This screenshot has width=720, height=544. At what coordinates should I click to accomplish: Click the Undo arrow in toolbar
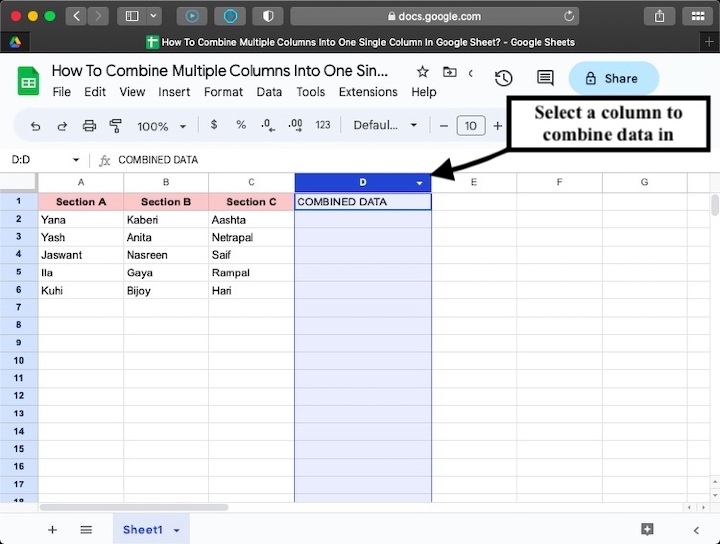pos(36,126)
